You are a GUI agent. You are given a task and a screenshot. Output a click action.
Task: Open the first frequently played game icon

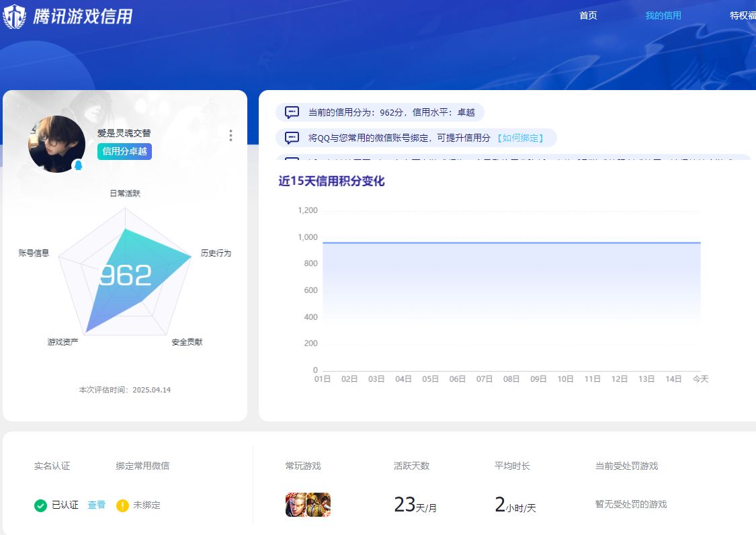[296, 505]
